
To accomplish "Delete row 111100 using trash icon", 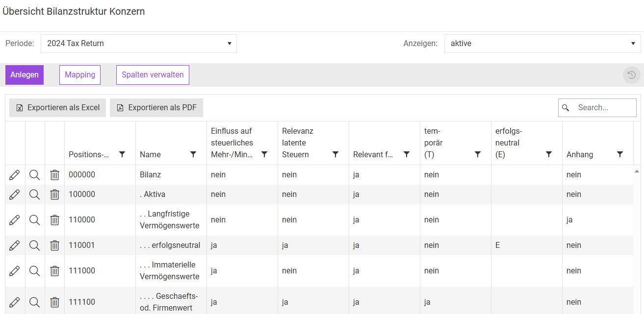I will (55, 302).
